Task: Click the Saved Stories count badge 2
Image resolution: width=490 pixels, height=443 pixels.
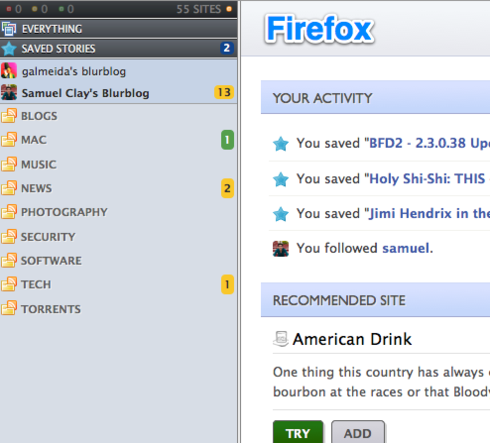Action: pos(227,48)
